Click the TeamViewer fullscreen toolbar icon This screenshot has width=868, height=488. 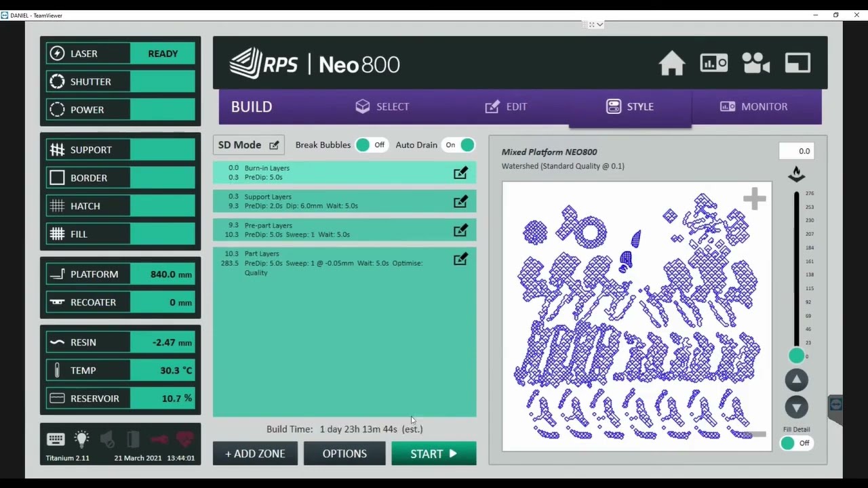(x=591, y=24)
